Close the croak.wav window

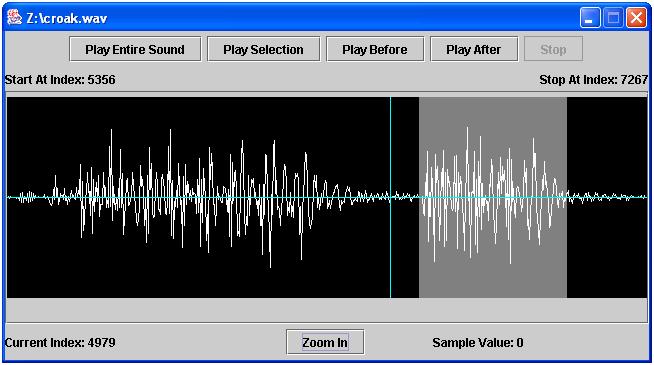click(636, 18)
